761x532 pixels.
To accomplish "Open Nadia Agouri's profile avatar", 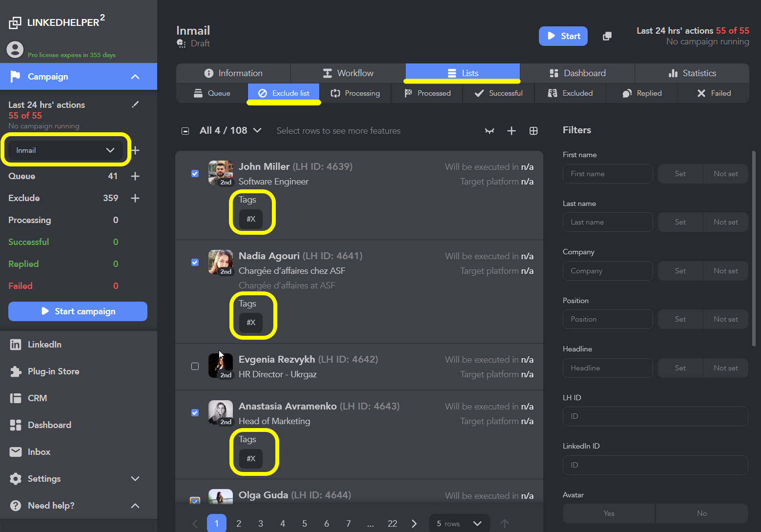I will (221, 262).
